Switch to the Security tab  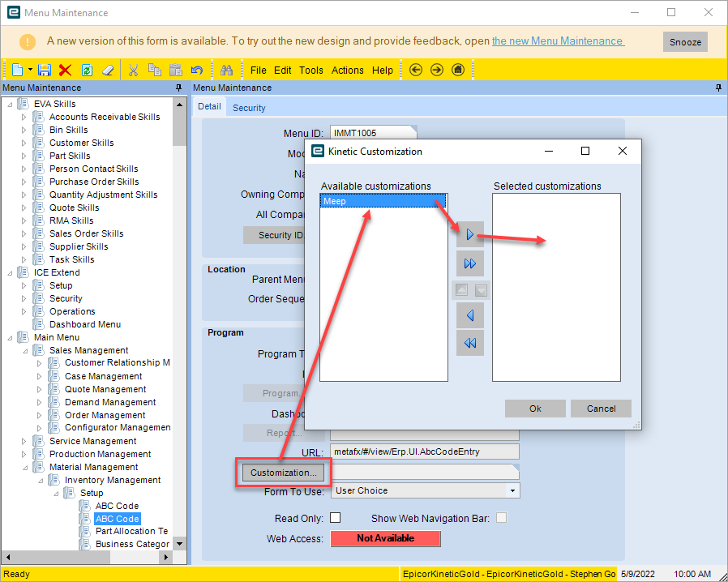pyautogui.click(x=249, y=108)
